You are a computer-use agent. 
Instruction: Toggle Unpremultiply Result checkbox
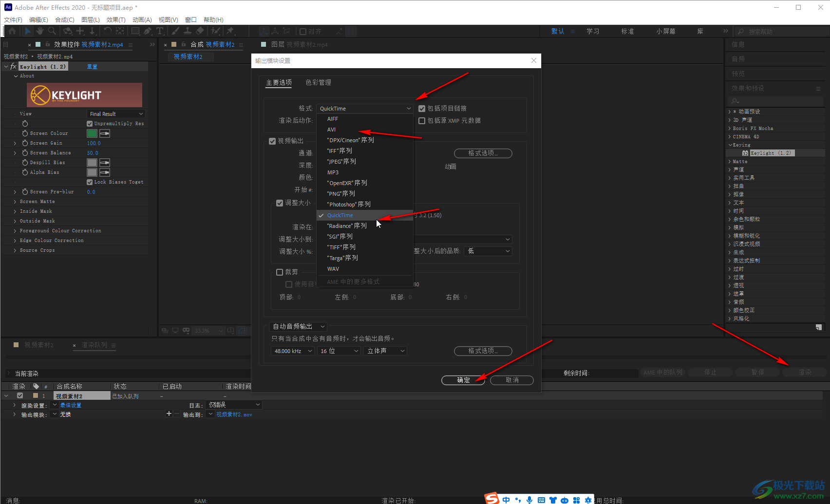[x=90, y=124]
